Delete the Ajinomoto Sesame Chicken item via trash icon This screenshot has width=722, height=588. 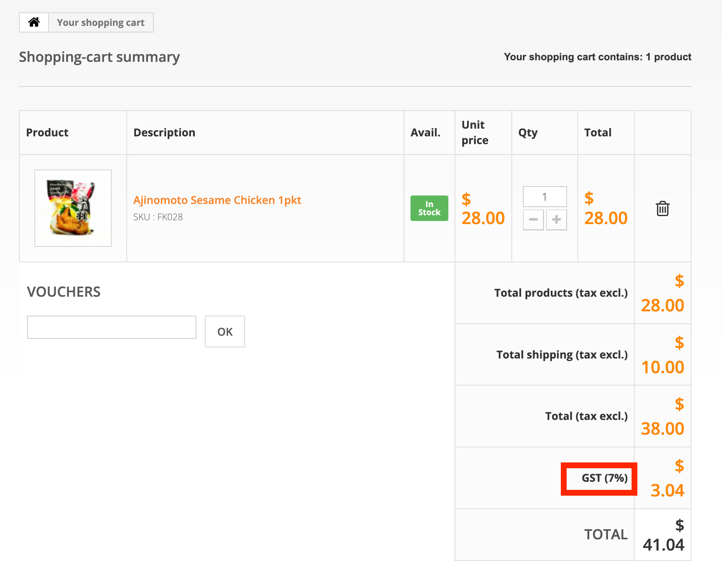[x=662, y=209]
